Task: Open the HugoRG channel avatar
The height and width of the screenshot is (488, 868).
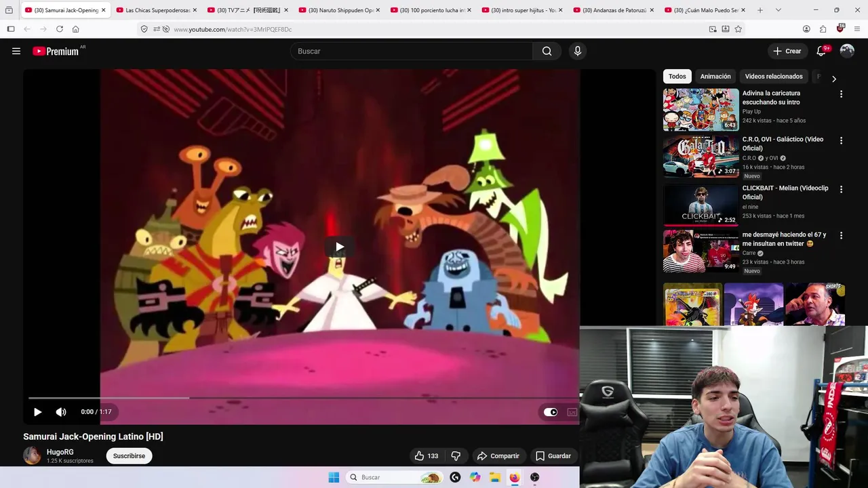Action: [32, 455]
